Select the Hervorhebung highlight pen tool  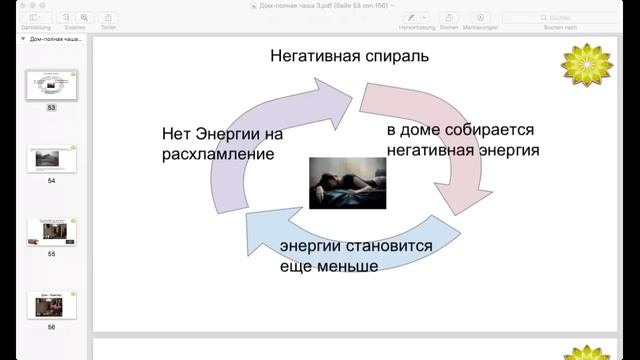[411, 18]
